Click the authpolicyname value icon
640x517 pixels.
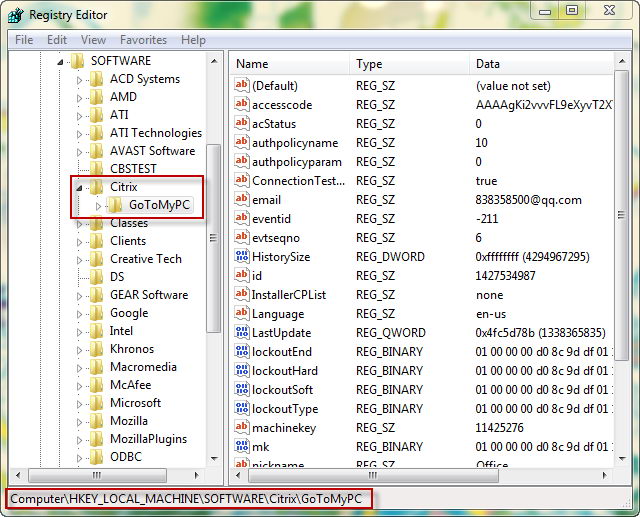(x=242, y=142)
